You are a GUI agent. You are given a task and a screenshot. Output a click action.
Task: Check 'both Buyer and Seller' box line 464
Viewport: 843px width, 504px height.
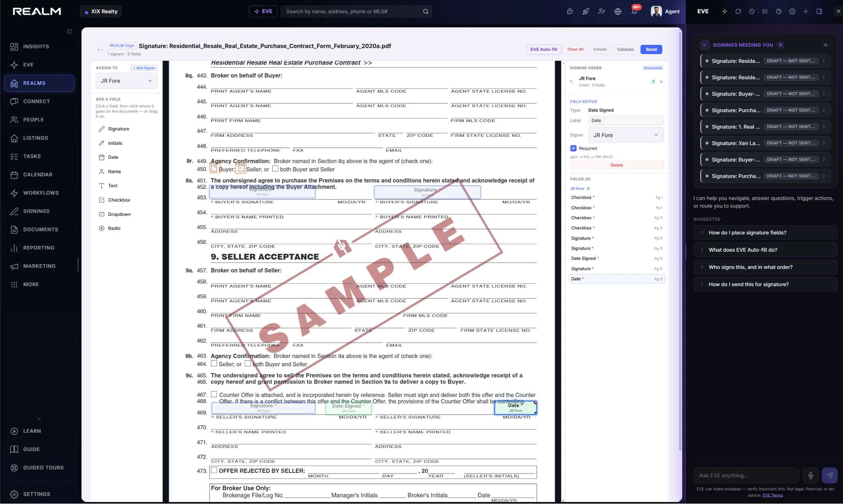pyautogui.click(x=248, y=364)
